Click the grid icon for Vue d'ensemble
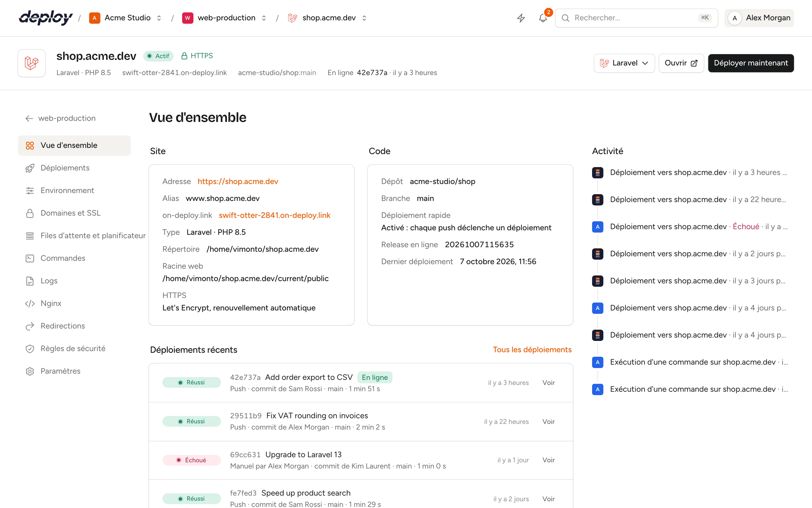Image resolution: width=812 pixels, height=508 pixels. pos(30,145)
